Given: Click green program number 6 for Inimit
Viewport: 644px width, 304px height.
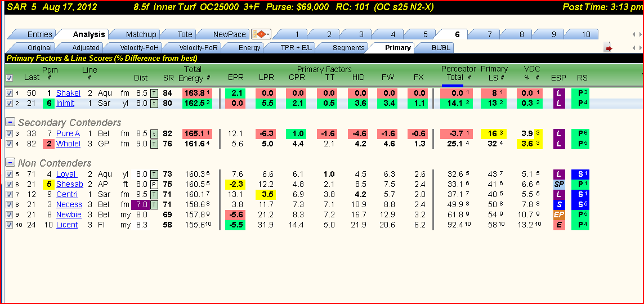Looking at the screenshot, I should (50, 103).
